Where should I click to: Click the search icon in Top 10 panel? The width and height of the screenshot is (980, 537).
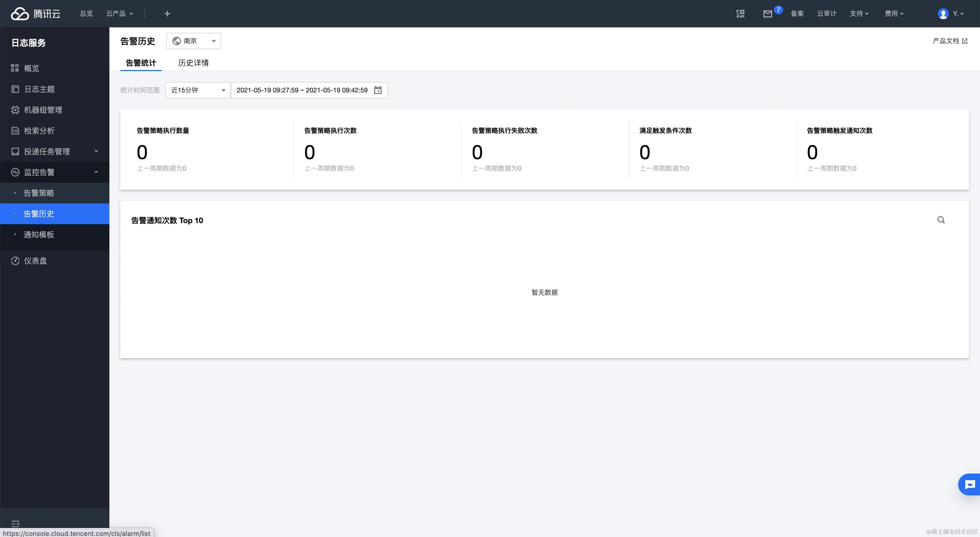point(941,220)
